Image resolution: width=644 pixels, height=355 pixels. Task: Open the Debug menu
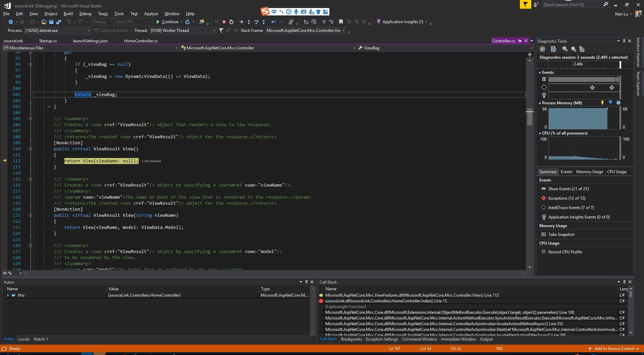85,14
